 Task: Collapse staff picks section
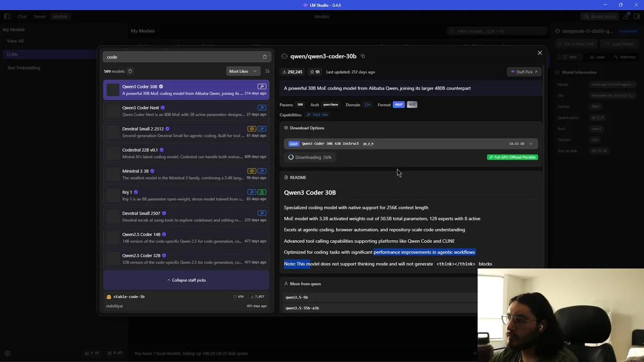(x=187, y=280)
